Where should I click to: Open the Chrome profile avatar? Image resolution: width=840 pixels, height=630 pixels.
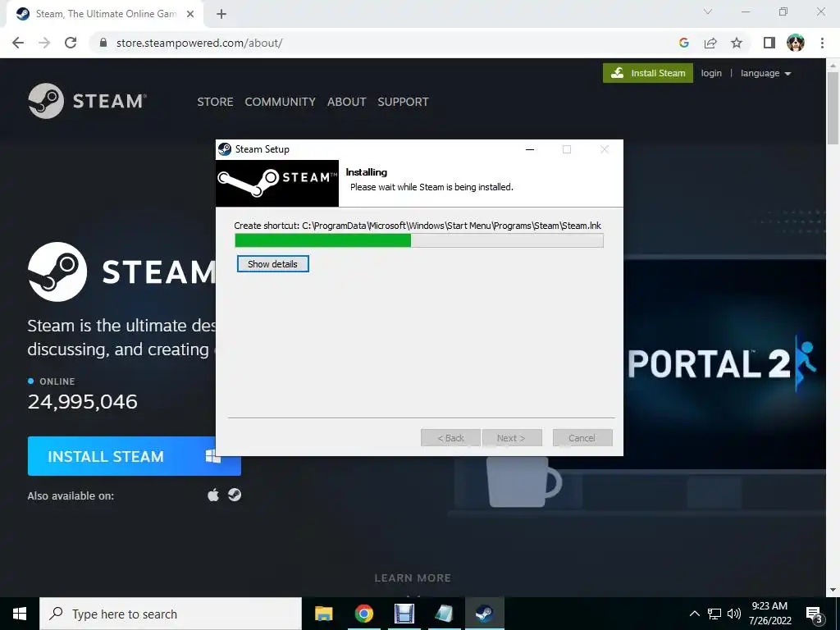coord(796,43)
